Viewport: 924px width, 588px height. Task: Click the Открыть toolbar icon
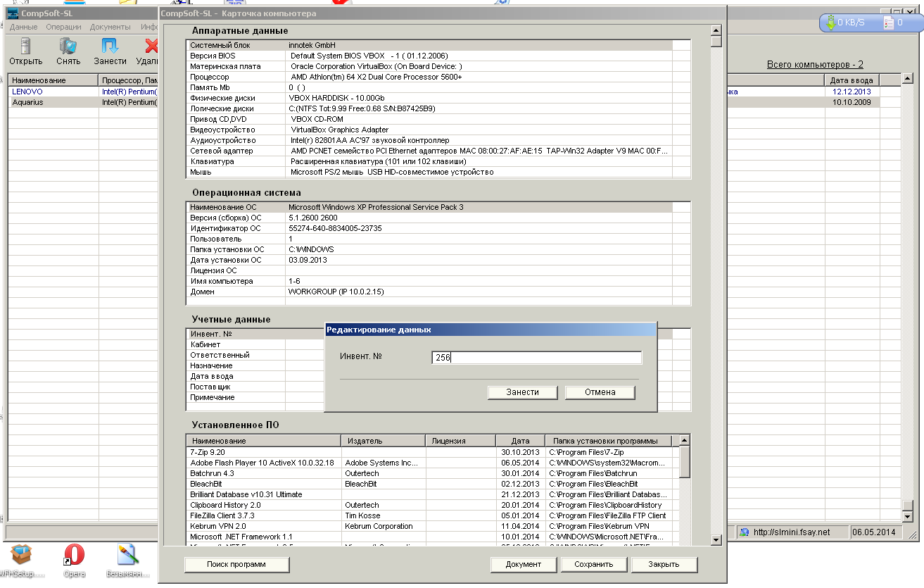click(26, 46)
